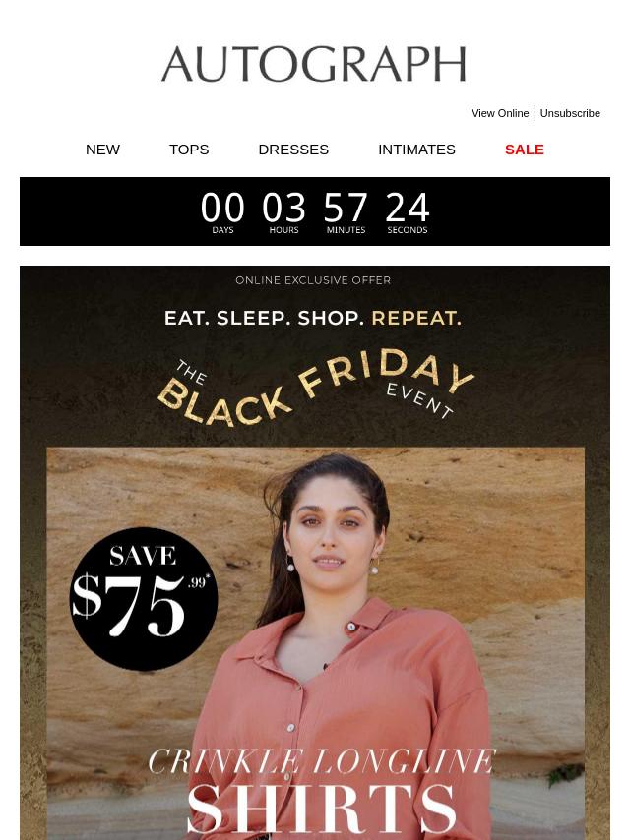Click the model photo thumbnail
Image resolution: width=630 pixels, height=840 pixels.
(315, 643)
